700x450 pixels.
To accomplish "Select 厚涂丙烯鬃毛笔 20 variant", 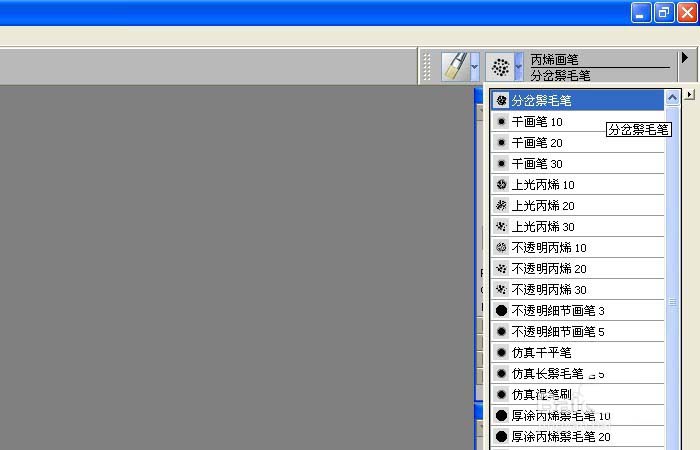I will click(578, 436).
